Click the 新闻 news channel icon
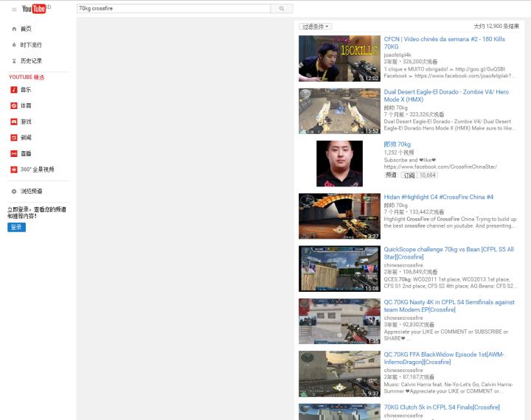The width and height of the screenshot is (531, 420). click(14, 137)
